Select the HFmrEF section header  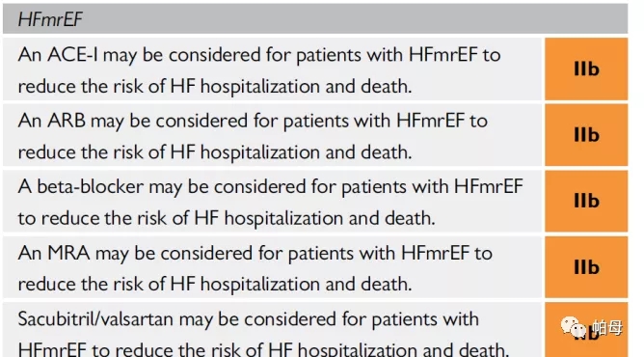[315, 19]
